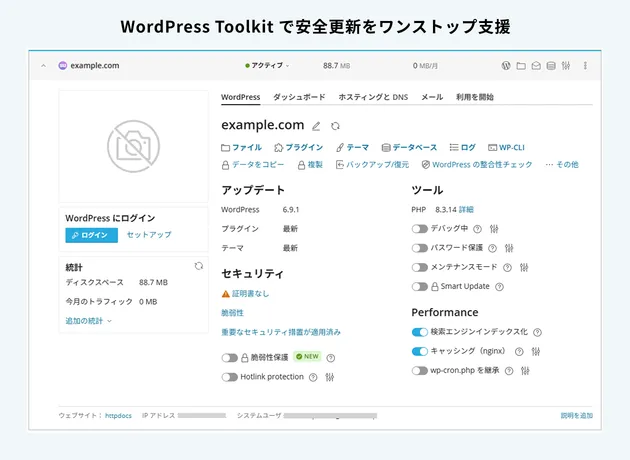
Task: Open settings sliders icon beside パスワード保護
Action: [509, 248]
